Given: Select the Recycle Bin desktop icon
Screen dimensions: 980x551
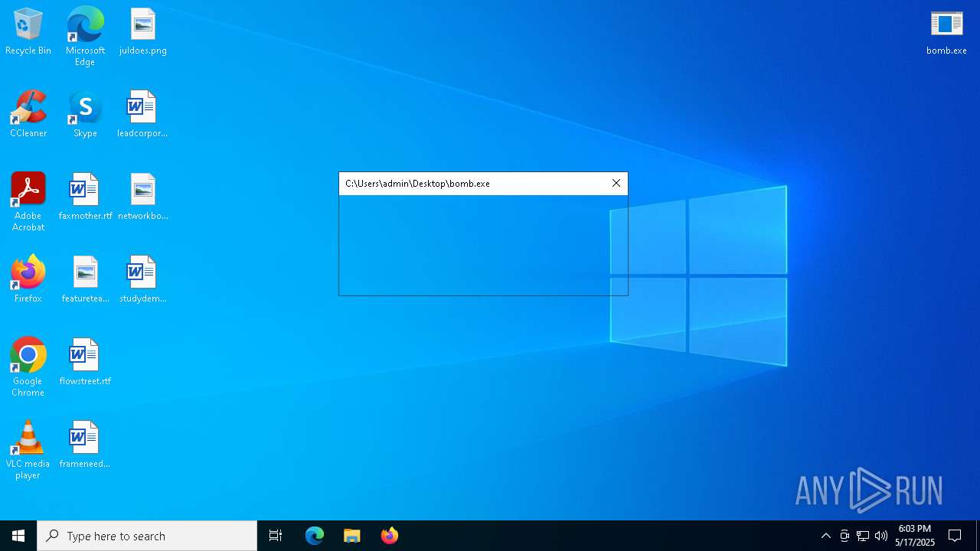Looking at the screenshot, I should [28, 32].
